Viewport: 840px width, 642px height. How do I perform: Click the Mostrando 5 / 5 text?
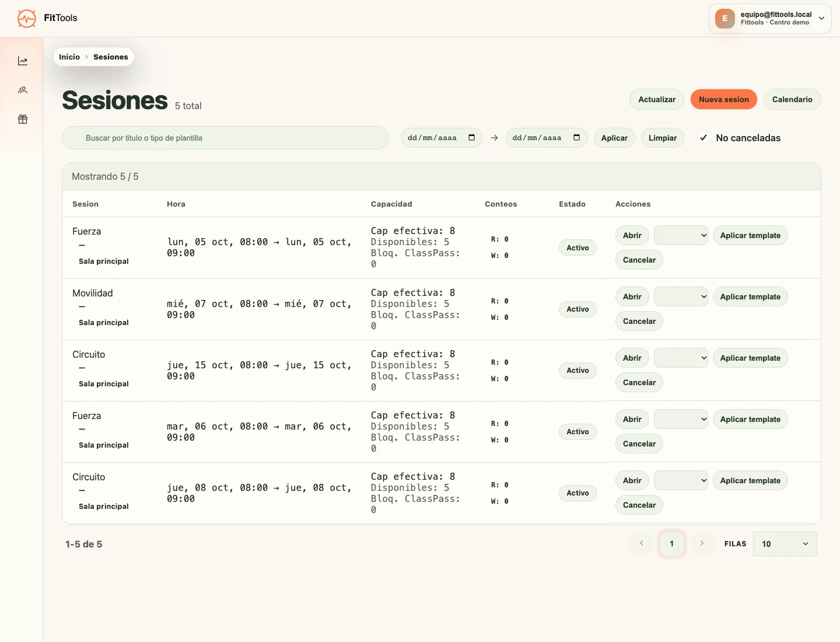(x=105, y=176)
